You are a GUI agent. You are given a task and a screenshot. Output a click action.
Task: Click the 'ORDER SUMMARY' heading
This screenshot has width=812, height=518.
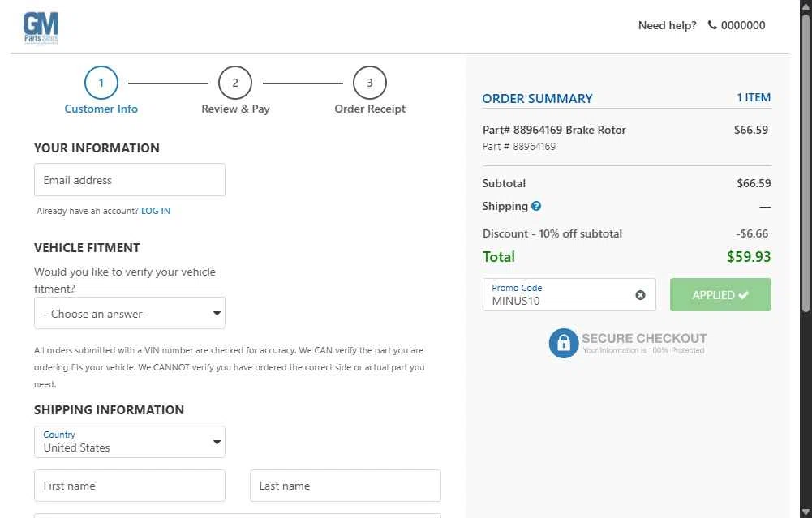537,98
